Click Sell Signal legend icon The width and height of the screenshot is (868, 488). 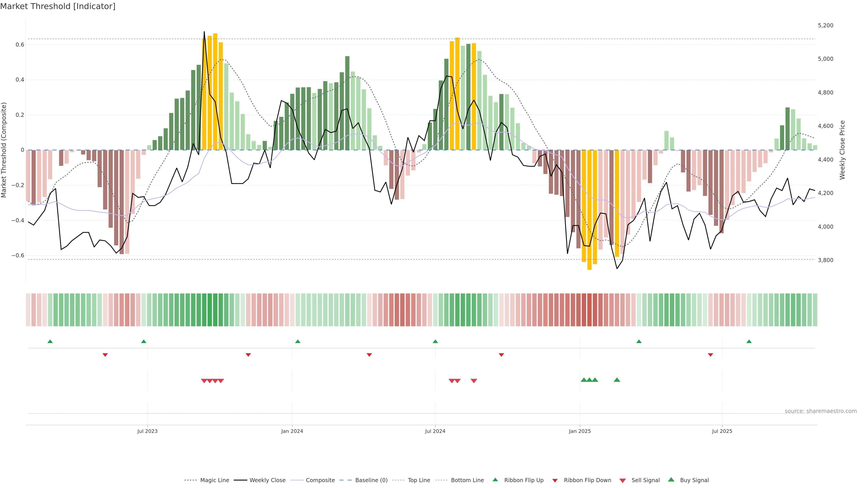[x=623, y=481]
